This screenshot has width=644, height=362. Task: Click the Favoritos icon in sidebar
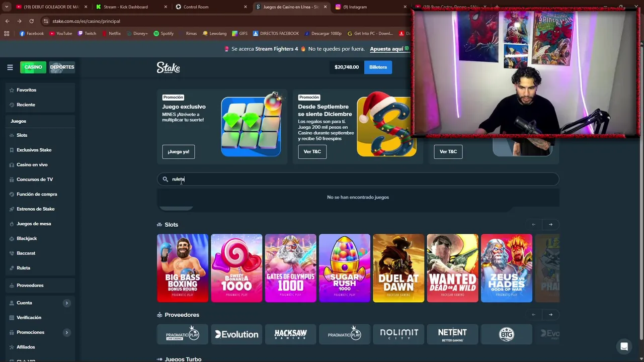(12, 90)
